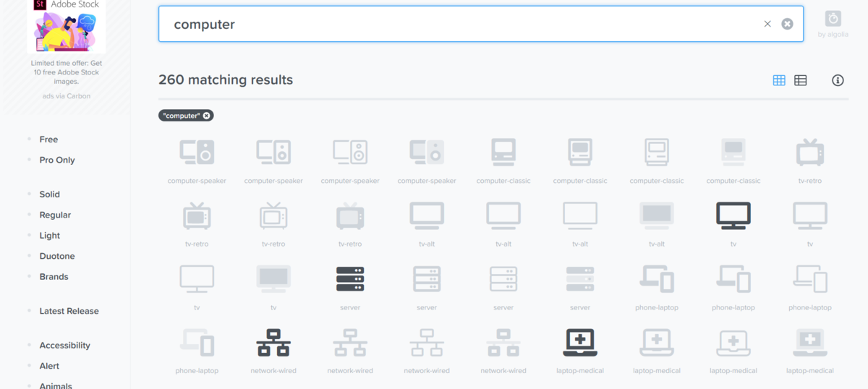Toggle the Brands style filter
The width and height of the screenshot is (868, 389).
tap(54, 277)
